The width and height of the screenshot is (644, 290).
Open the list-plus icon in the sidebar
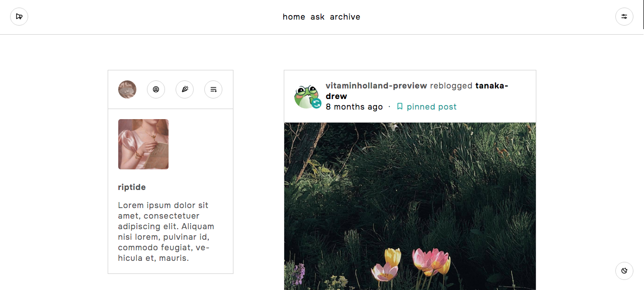[x=213, y=89]
